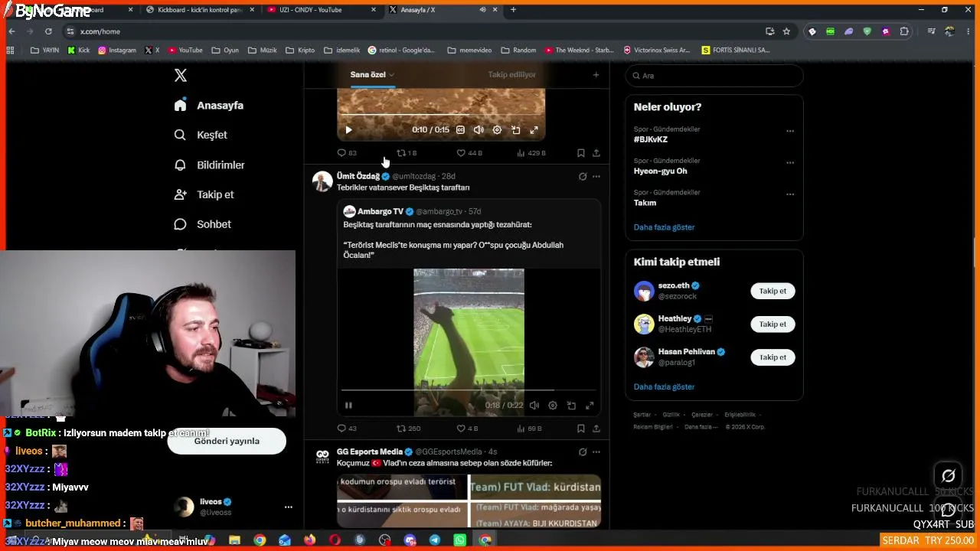Open GG Esports Media profile link
980x551 pixels.
[370, 452]
